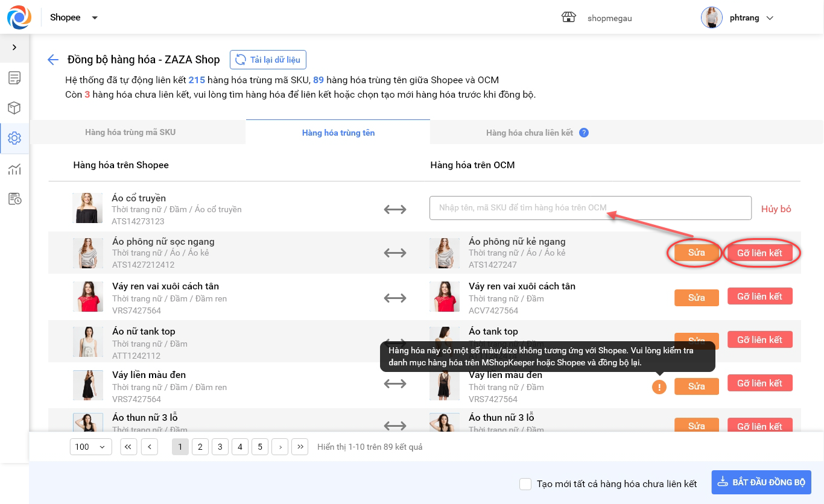Switch to Hàng hóa chưa liên kết tab
Image resolution: width=824 pixels, height=504 pixels.
tap(529, 133)
